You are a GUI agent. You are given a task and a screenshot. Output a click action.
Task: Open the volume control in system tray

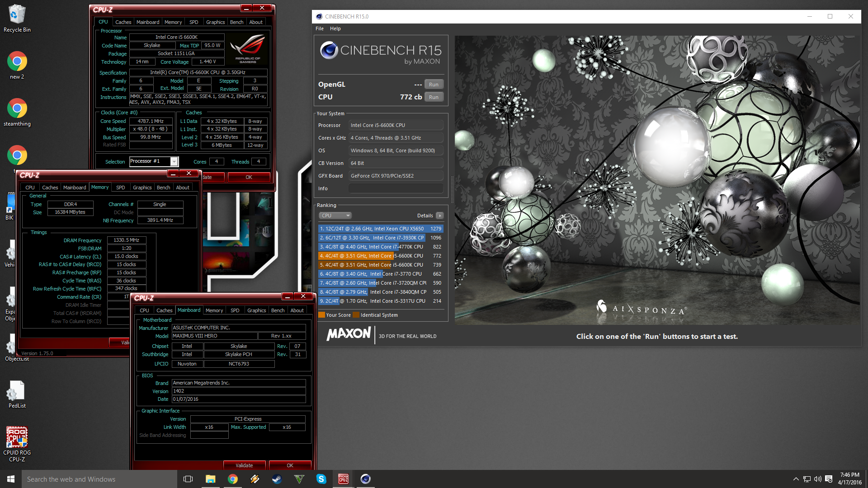[x=817, y=479]
